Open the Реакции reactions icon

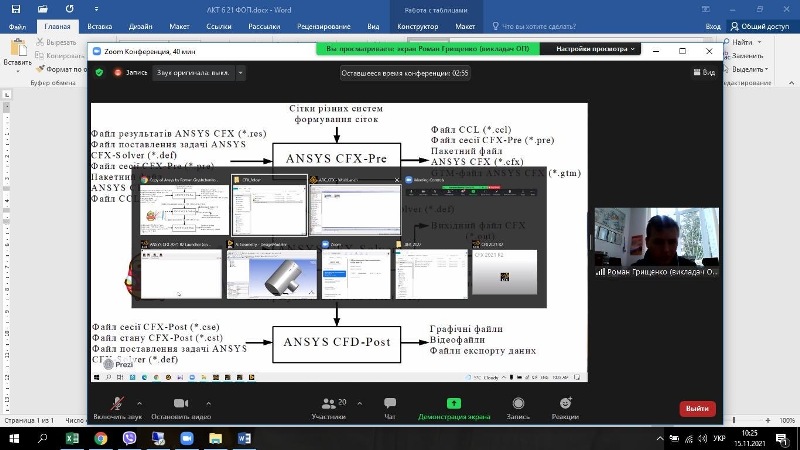(565, 403)
